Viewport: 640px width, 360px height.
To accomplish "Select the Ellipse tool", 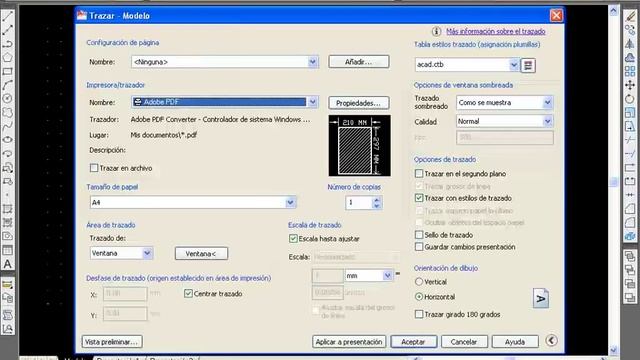I will point(7,140).
